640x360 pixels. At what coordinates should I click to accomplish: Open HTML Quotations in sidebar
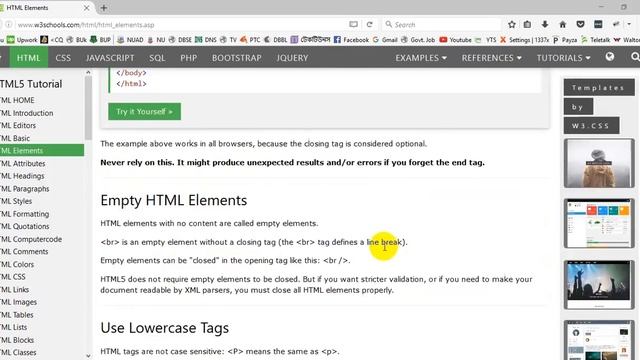point(24,226)
